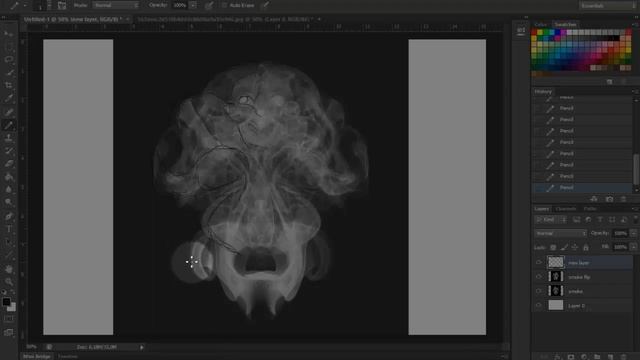Viewport: 640px width, 360px height.
Task: Select the Eraser tool
Action: (x=9, y=164)
